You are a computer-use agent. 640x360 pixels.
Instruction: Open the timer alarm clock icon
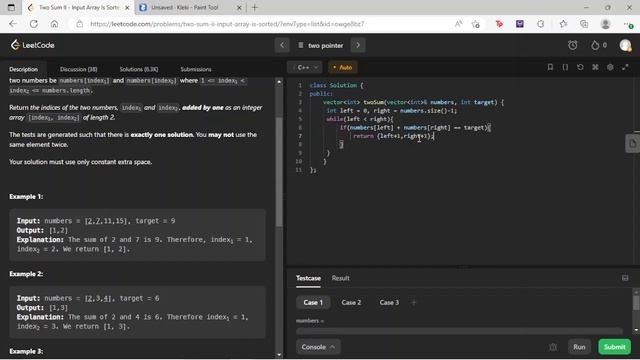[573, 45]
